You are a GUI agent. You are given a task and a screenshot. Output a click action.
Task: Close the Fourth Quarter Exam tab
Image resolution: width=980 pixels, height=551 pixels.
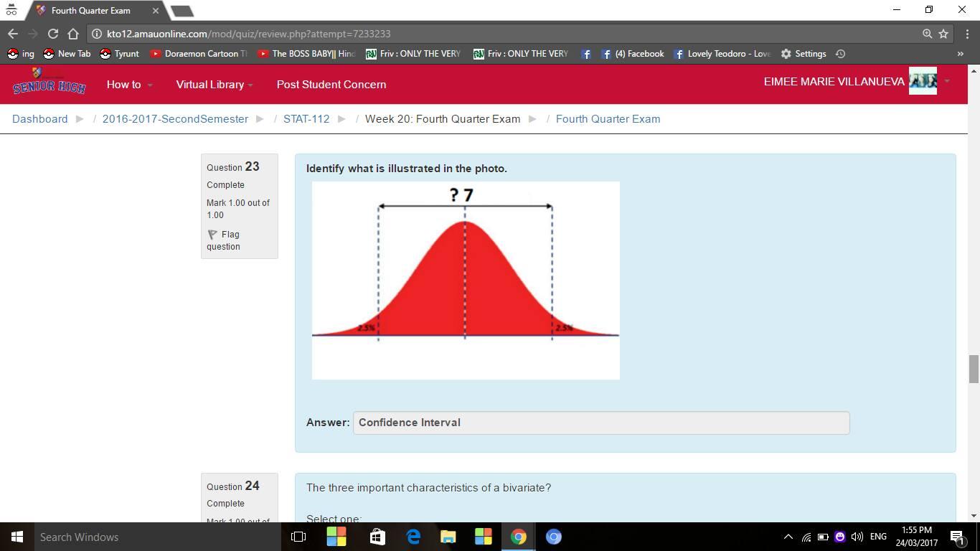(156, 11)
